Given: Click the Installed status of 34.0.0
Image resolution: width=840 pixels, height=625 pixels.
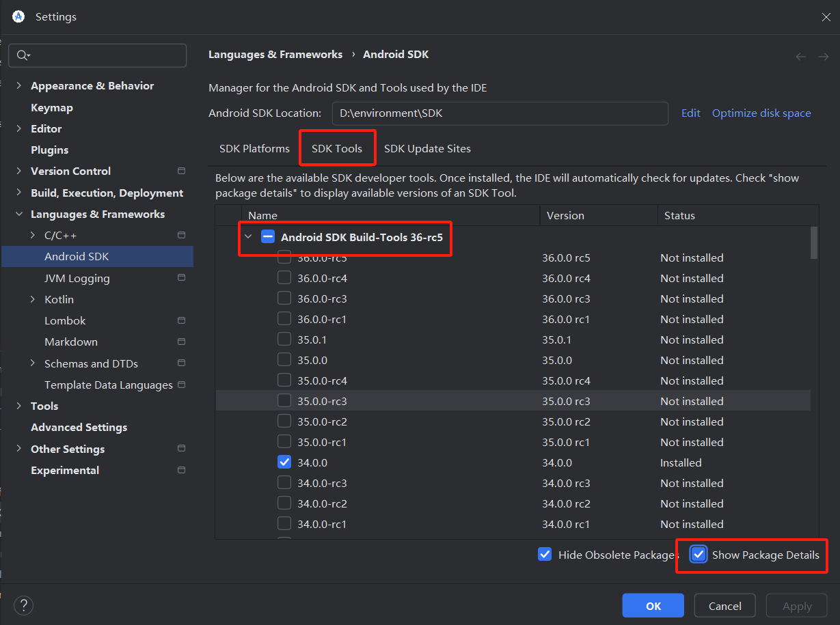Looking at the screenshot, I should (681, 462).
